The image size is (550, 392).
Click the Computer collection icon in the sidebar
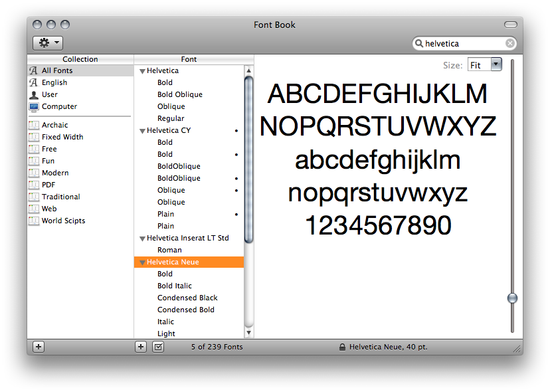coord(34,106)
